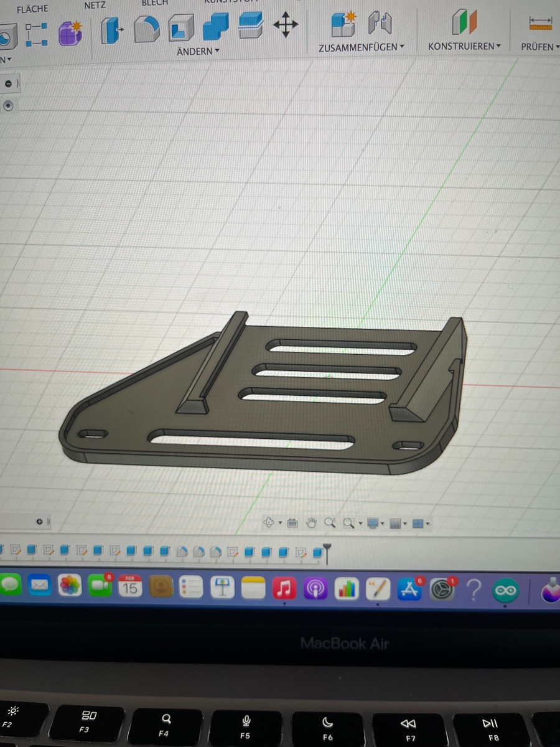Open the PRÜFEN menu label
Screen dimensions: 560x747
pyautogui.click(x=539, y=47)
